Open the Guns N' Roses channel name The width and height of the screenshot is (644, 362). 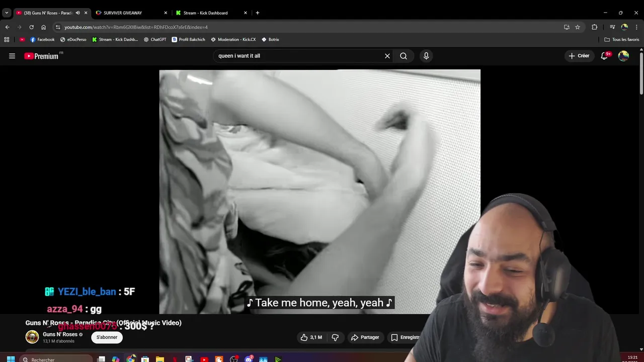[x=60, y=334]
